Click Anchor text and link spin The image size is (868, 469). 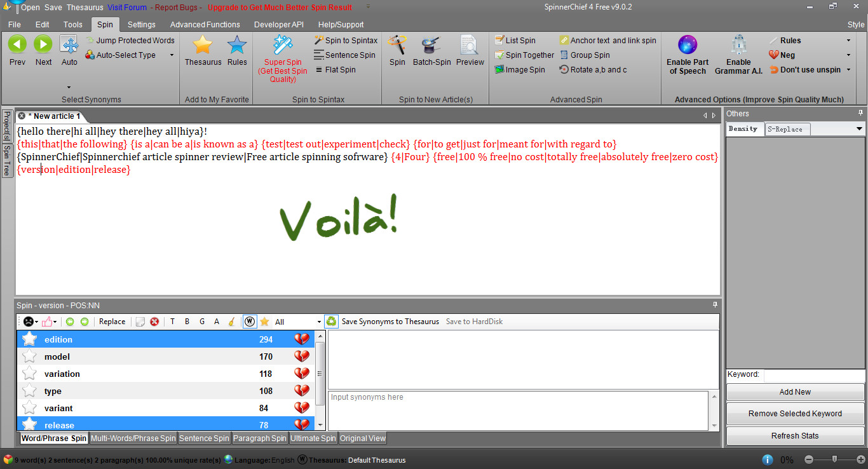pos(607,40)
